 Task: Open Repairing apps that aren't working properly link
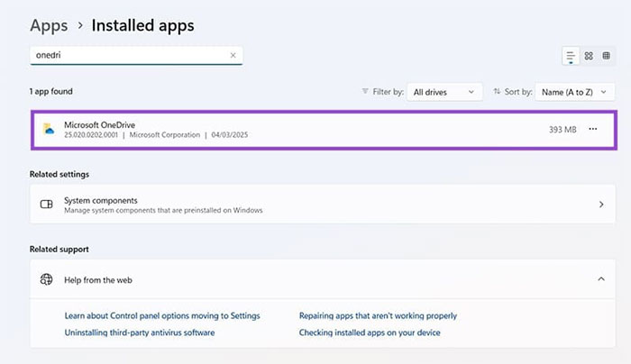point(378,316)
